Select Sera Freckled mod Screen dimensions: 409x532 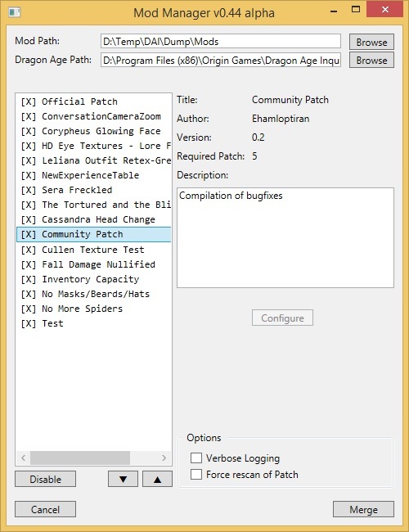(93, 190)
